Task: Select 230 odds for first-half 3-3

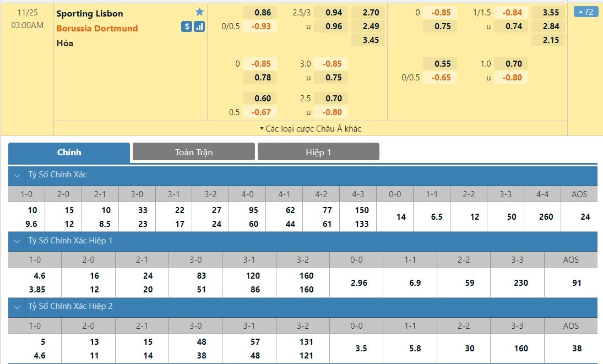Action: 517,282
